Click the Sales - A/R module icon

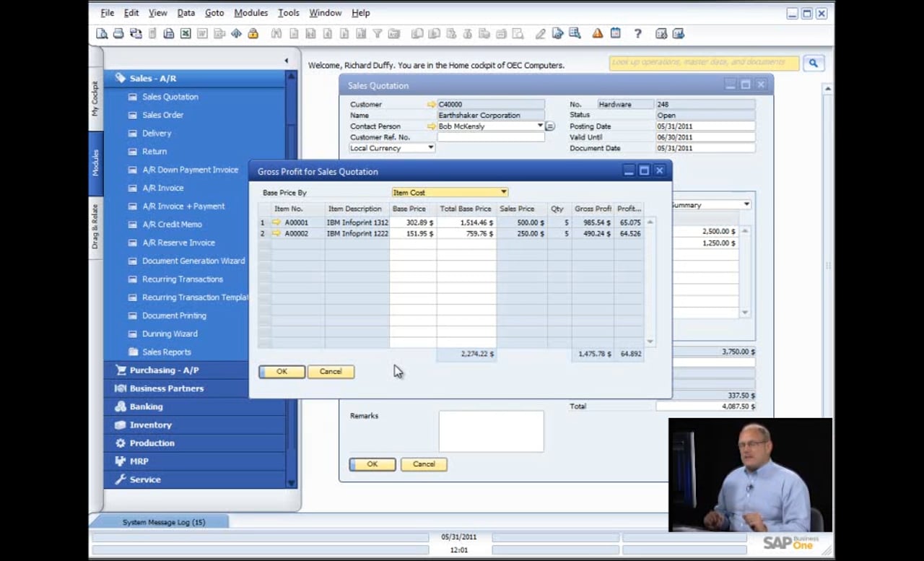click(x=120, y=78)
